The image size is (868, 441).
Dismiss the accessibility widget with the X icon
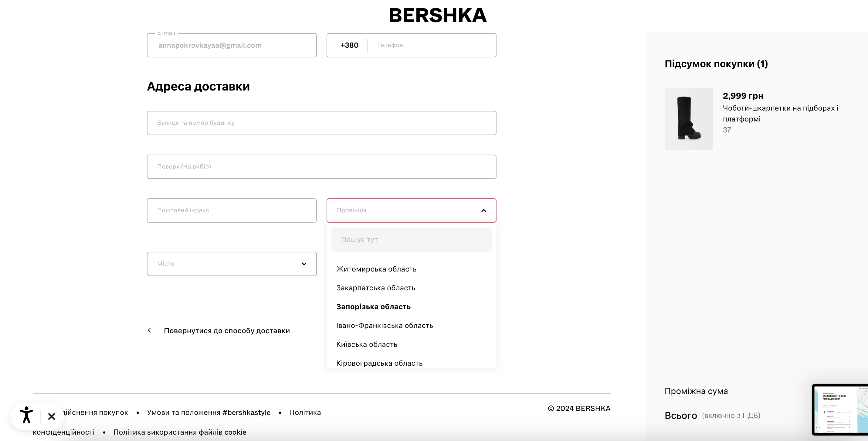tap(51, 416)
